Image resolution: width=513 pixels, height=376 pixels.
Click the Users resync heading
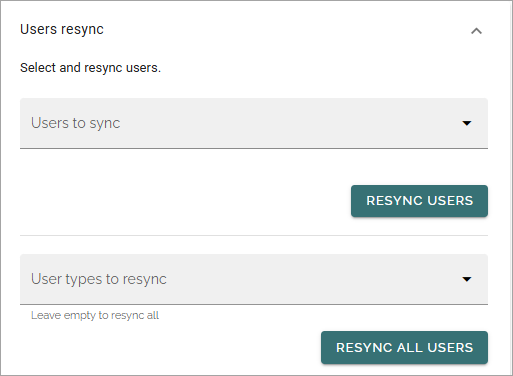coord(62,29)
